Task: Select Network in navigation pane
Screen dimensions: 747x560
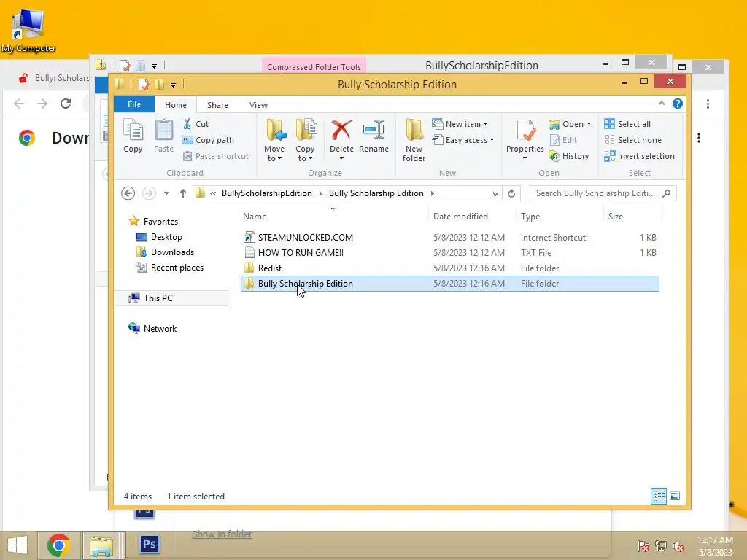Action: coord(160,329)
